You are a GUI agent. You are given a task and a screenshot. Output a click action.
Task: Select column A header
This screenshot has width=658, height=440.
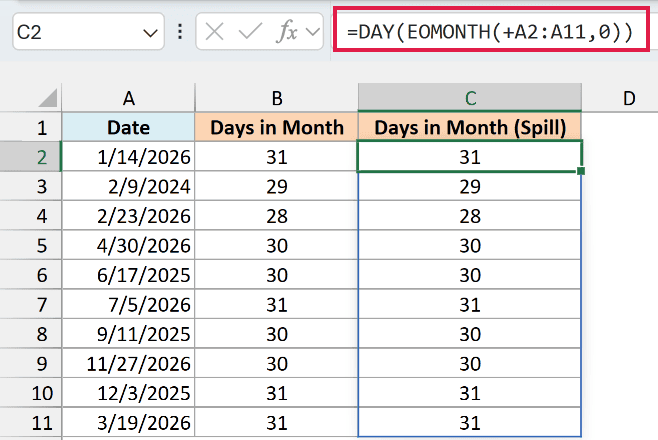click(128, 98)
